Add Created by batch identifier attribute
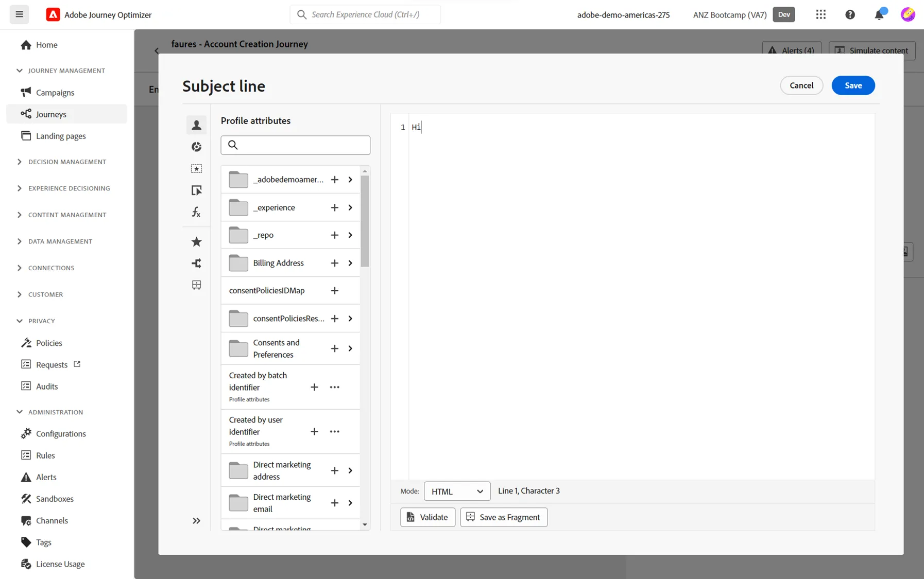Screen dimensions: 924x579 (314, 387)
